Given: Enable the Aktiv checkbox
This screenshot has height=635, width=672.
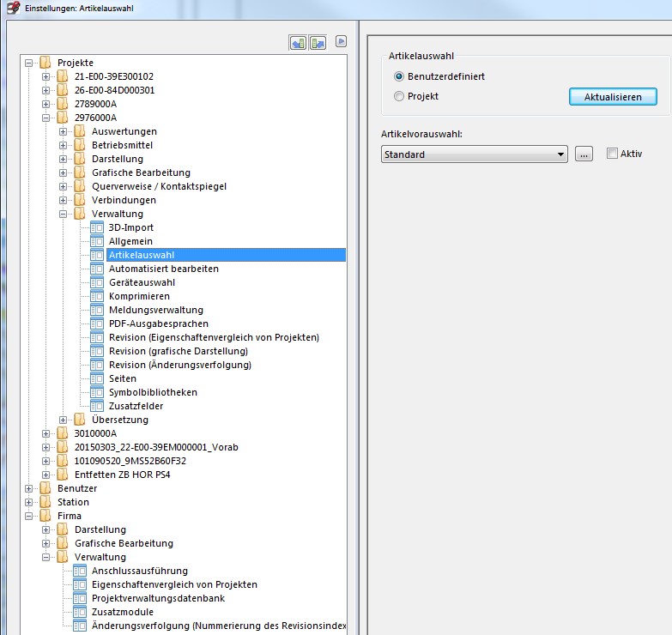Looking at the screenshot, I should point(612,154).
